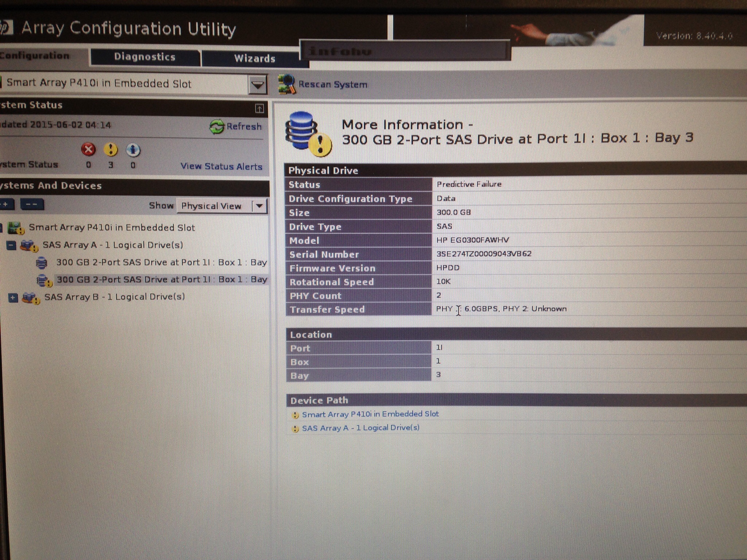Open the Smart Array controller dropdown
This screenshot has width=747, height=560.
pos(258,85)
